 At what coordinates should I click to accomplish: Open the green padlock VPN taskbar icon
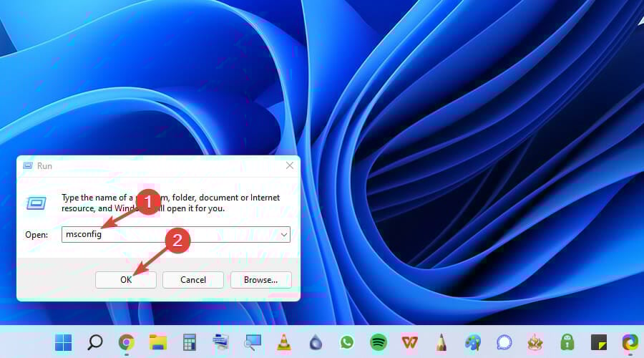(567, 342)
